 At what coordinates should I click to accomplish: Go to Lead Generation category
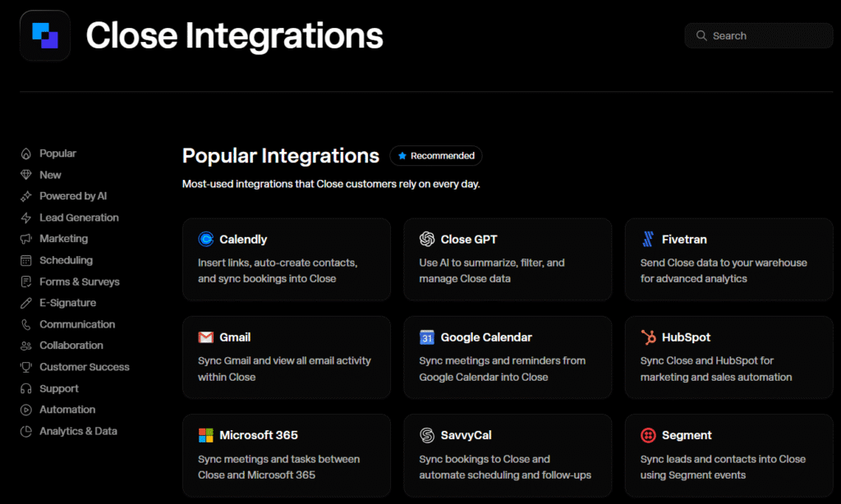click(79, 218)
